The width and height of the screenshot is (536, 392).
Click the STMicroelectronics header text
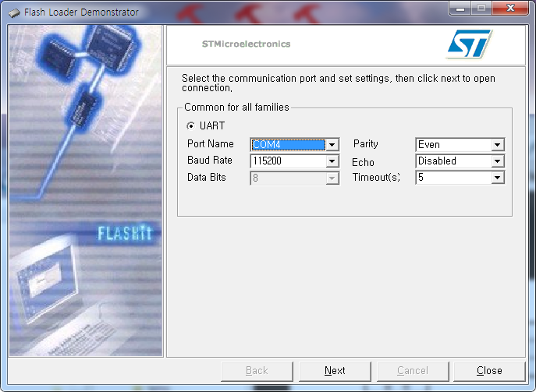[x=246, y=44]
